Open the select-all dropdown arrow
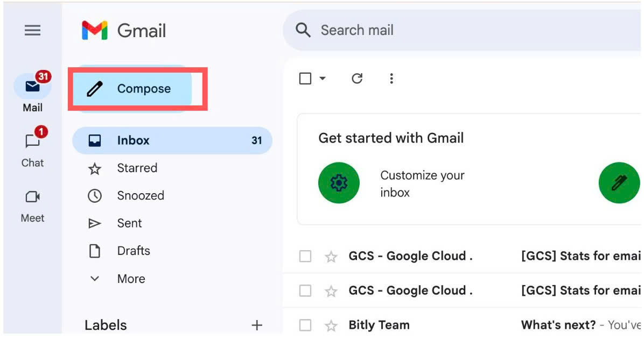The image size is (644, 340). (323, 79)
